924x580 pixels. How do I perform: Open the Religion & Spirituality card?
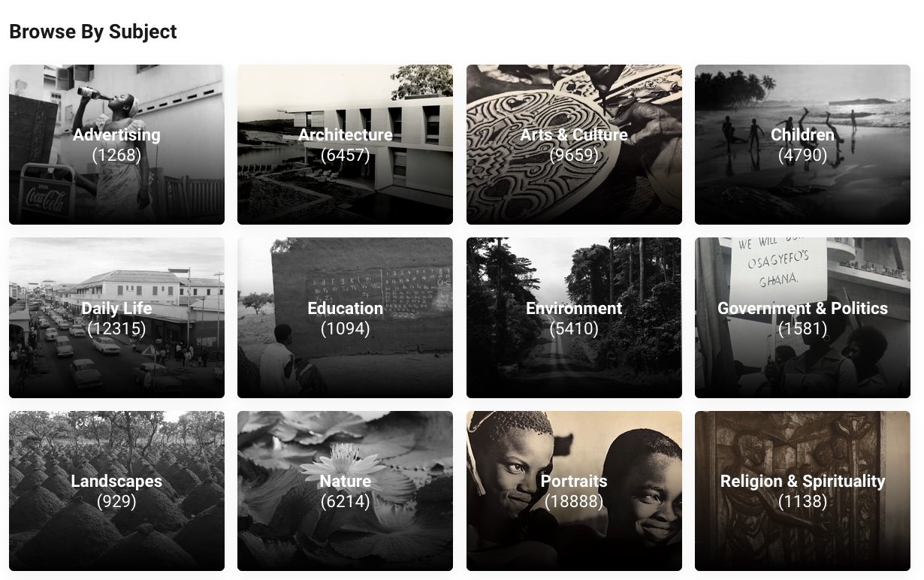coord(802,491)
